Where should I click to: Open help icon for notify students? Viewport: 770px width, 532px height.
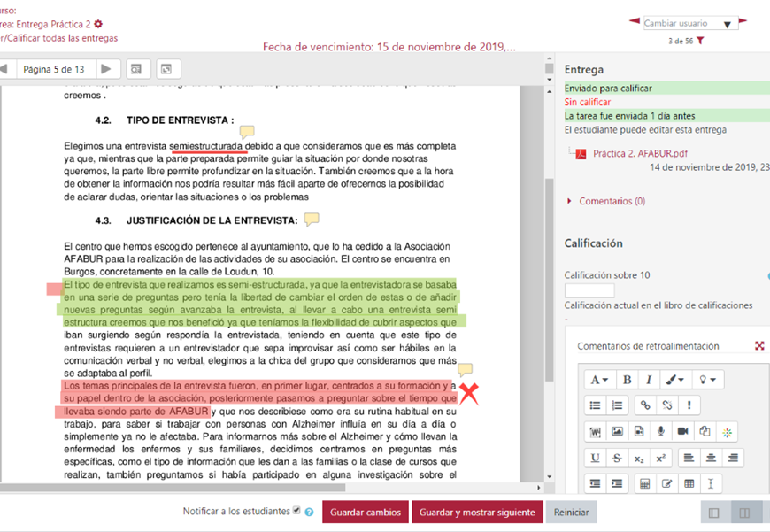pos(309,512)
